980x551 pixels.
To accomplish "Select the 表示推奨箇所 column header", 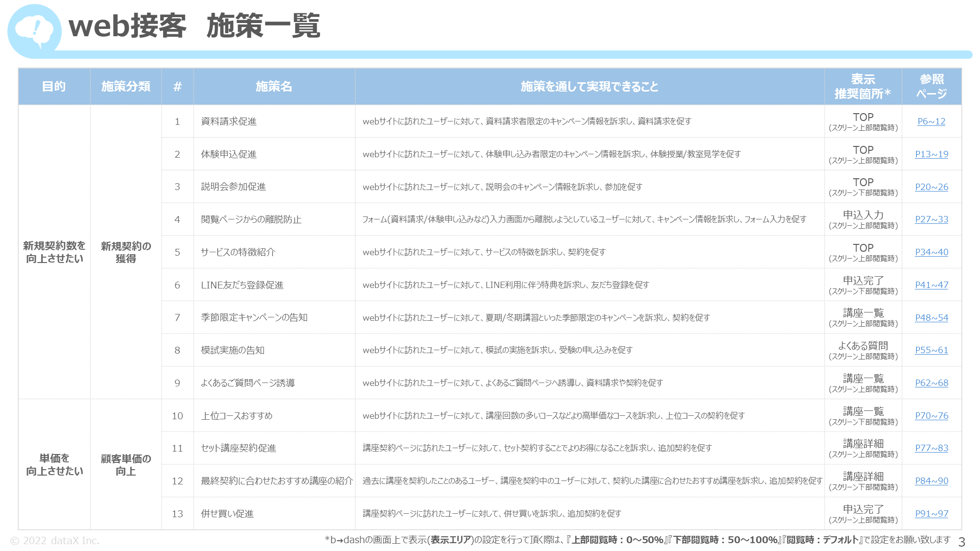I will (863, 87).
